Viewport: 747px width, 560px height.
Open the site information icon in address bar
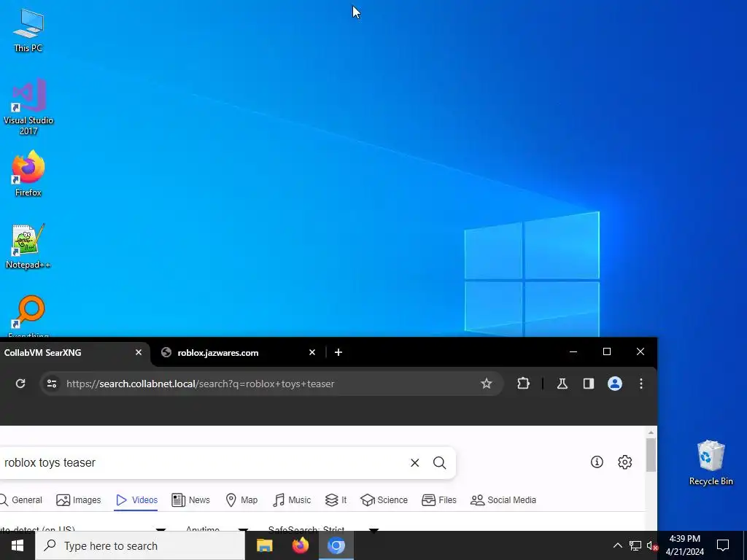click(x=52, y=384)
